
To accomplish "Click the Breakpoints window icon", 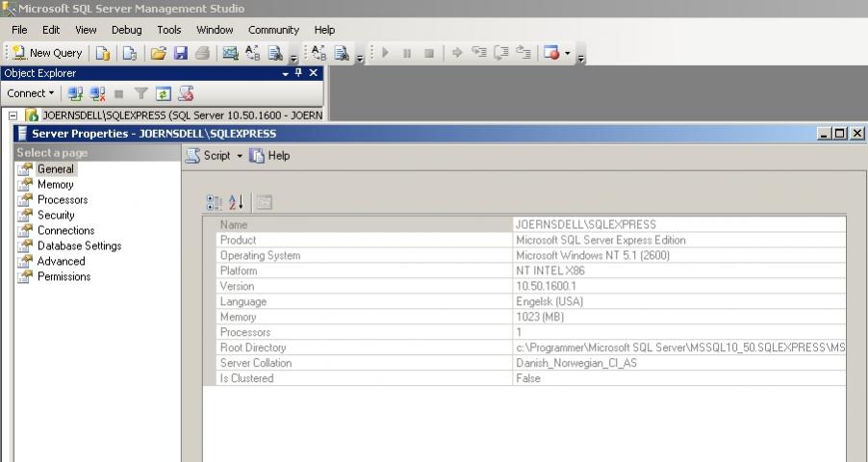I will (551, 53).
